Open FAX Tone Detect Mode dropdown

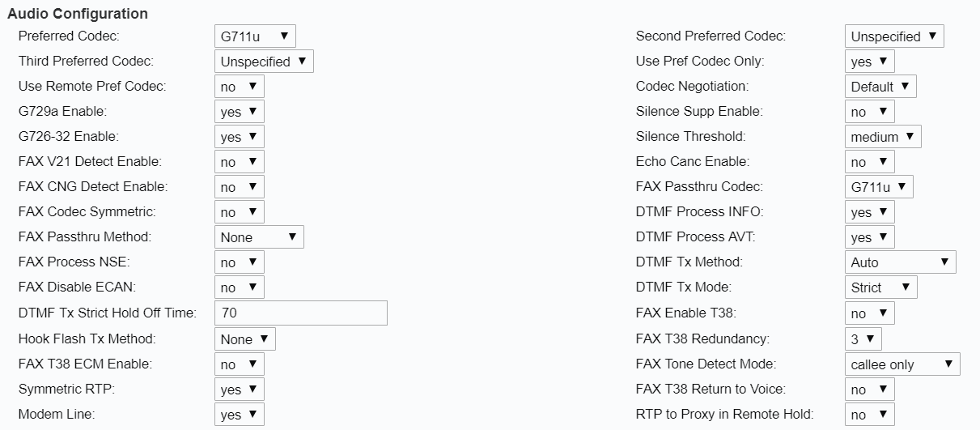click(902, 364)
